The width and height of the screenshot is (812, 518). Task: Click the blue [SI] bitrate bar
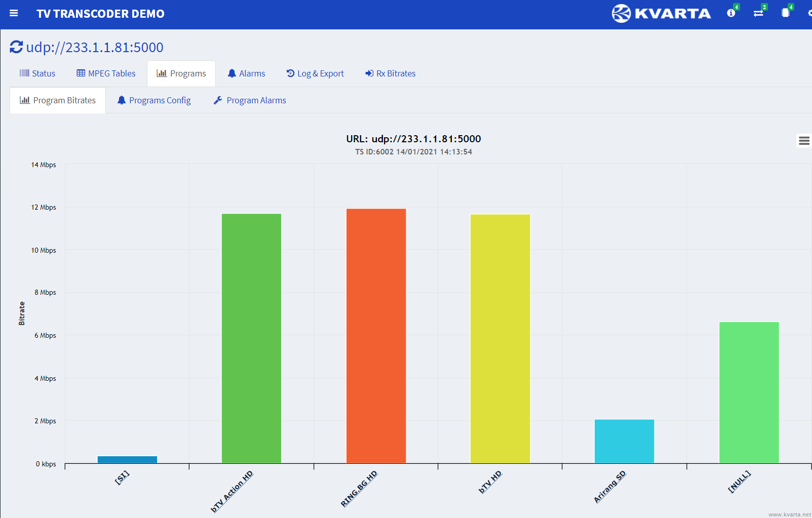(x=127, y=459)
